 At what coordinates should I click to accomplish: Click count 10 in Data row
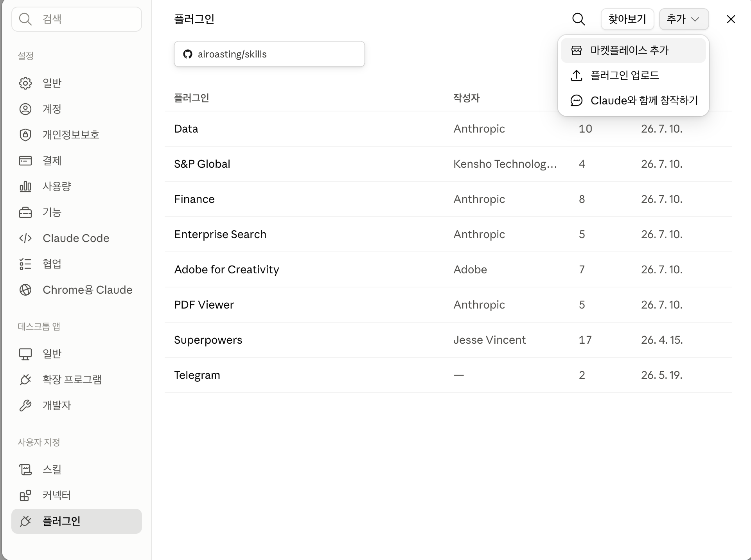coord(586,129)
